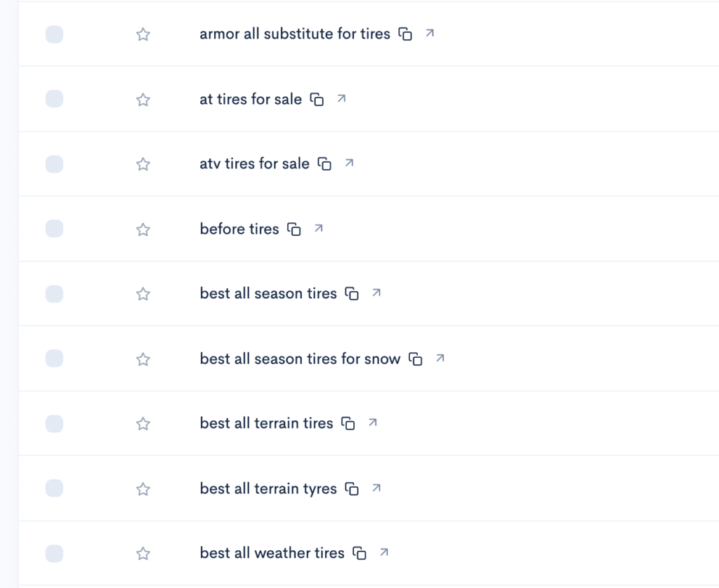Open the external link arrow for "atv tires for sale"
The width and height of the screenshot is (719, 588).
pyautogui.click(x=349, y=163)
